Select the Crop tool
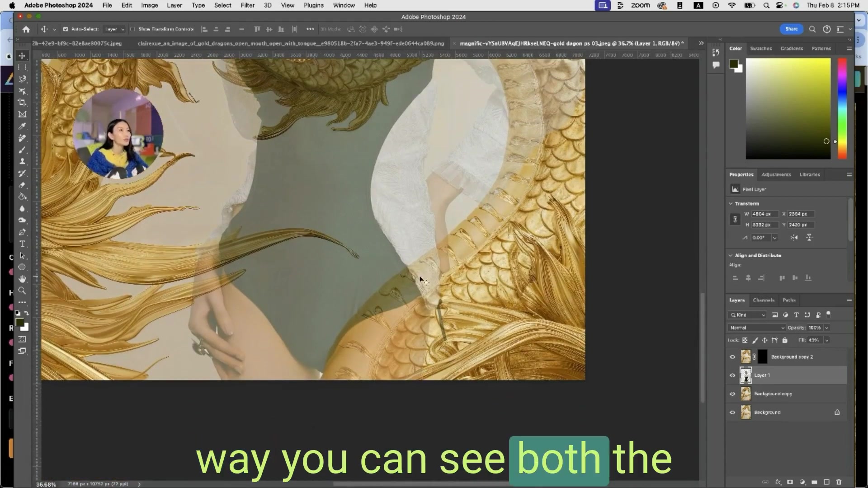 (22, 103)
